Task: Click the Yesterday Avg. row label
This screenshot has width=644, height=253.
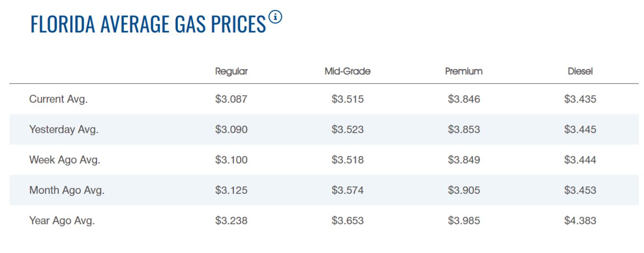Action: [x=64, y=130]
